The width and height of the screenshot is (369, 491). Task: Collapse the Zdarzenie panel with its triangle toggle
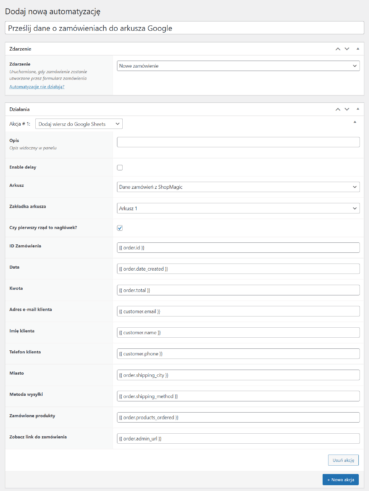[358, 49]
